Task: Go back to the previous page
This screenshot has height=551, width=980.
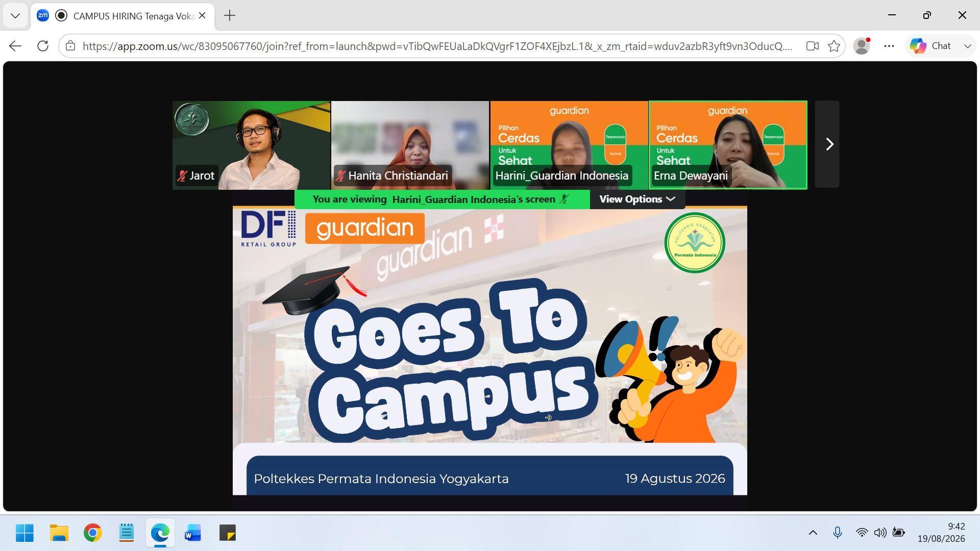Action: click(x=15, y=46)
